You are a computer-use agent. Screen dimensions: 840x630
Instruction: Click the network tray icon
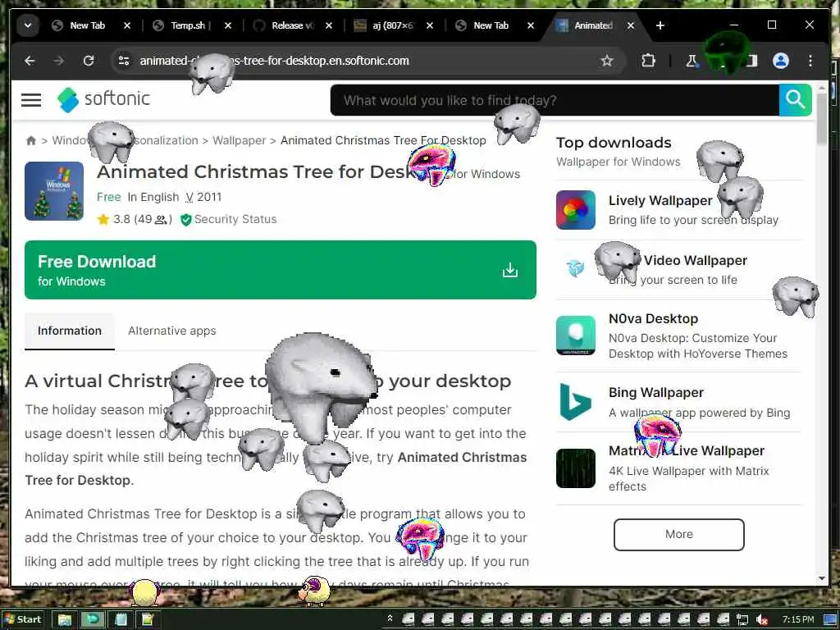[x=742, y=620]
